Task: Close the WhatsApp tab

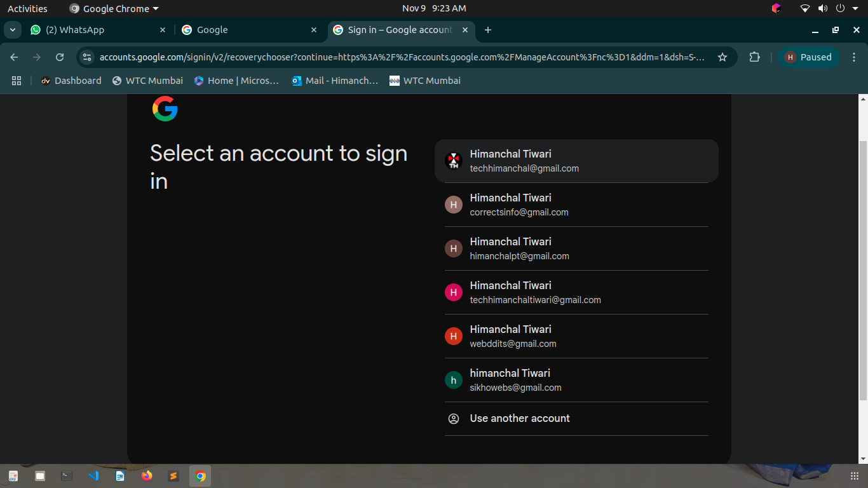Action: click(163, 30)
